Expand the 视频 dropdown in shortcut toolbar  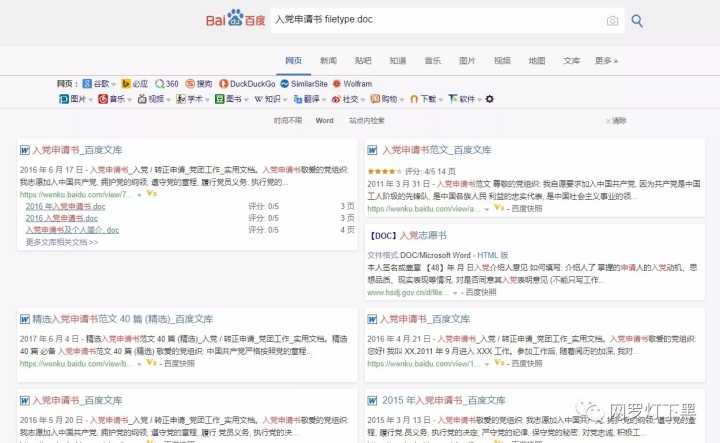pos(169,100)
